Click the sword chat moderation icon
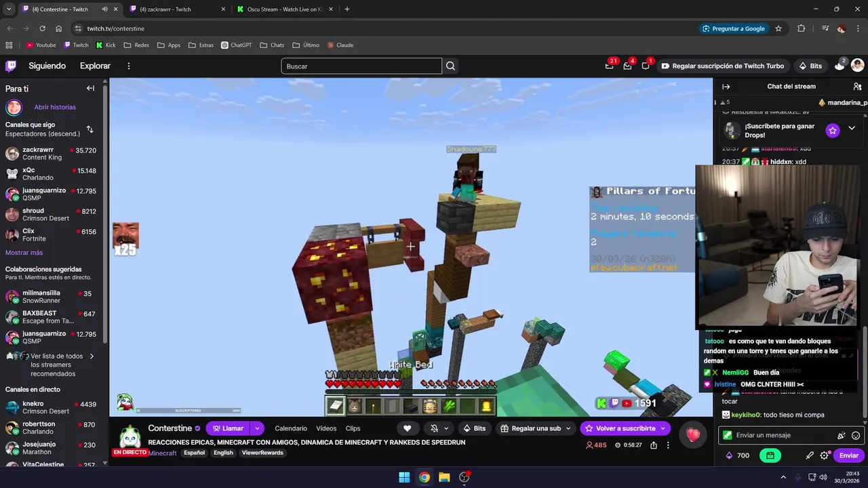This screenshot has height=488, width=868. (810, 455)
